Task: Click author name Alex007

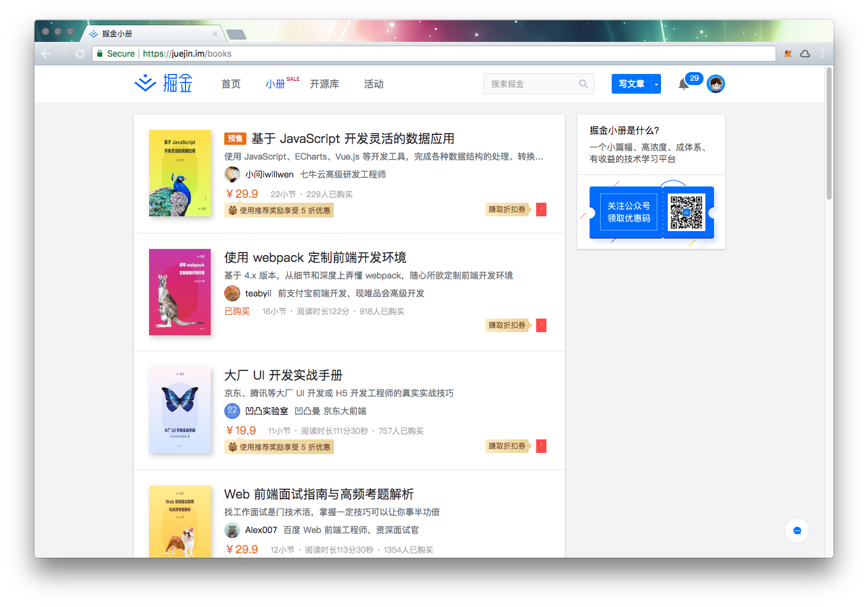Action: coord(261,530)
